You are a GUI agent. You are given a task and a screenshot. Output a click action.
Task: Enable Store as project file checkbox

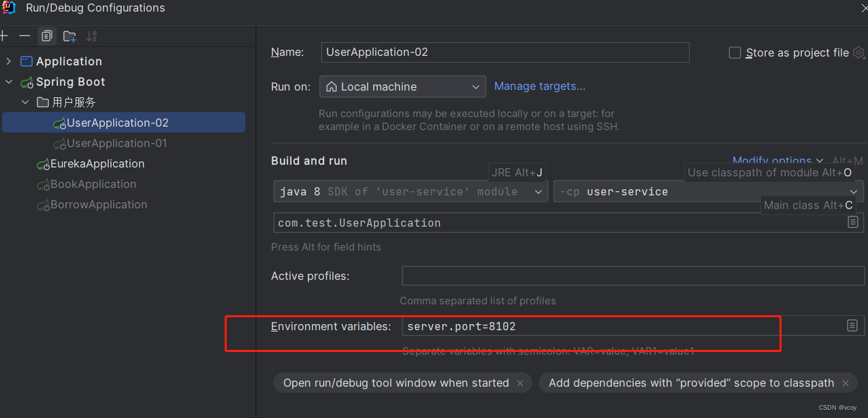click(x=735, y=52)
